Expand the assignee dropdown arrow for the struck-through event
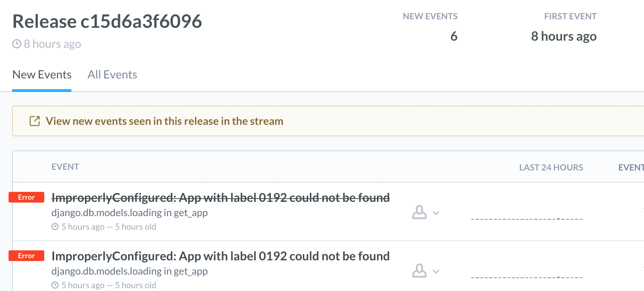The width and height of the screenshot is (644, 291). [x=436, y=213]
